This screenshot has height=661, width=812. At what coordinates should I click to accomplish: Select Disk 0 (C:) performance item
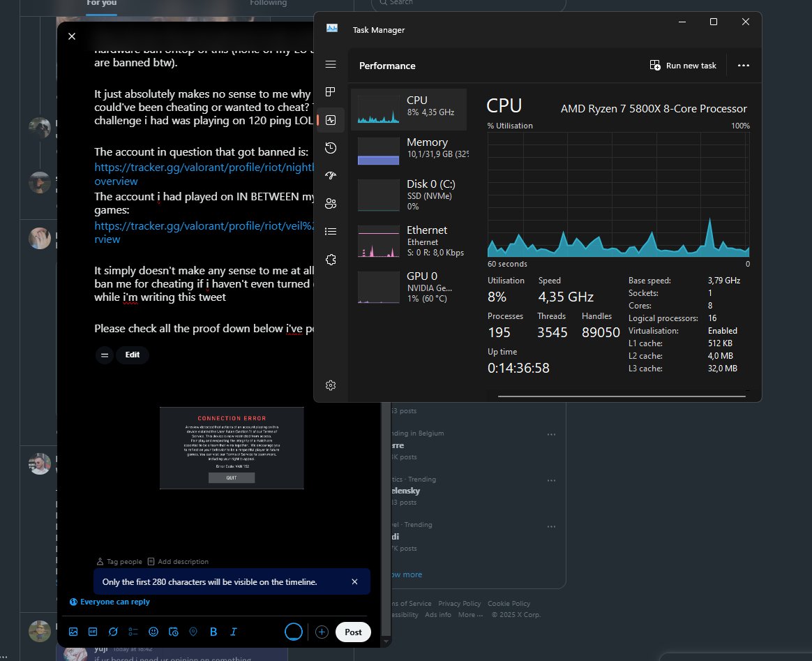point(409,195)
